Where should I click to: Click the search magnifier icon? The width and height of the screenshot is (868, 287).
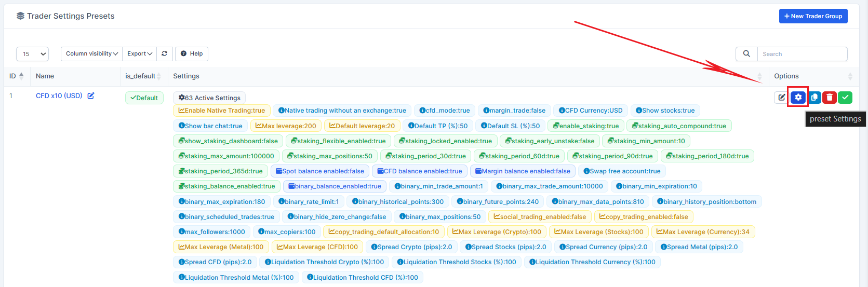pos(746,53)
